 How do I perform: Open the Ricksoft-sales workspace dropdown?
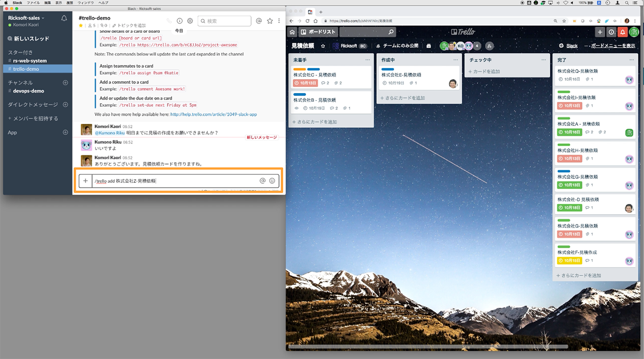point(26,18)
